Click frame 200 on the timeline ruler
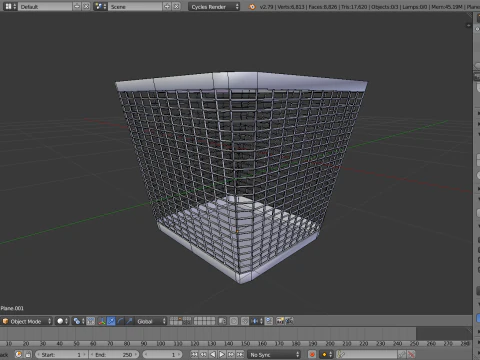This screenshot has width=480, height=360. pos(330,343)
